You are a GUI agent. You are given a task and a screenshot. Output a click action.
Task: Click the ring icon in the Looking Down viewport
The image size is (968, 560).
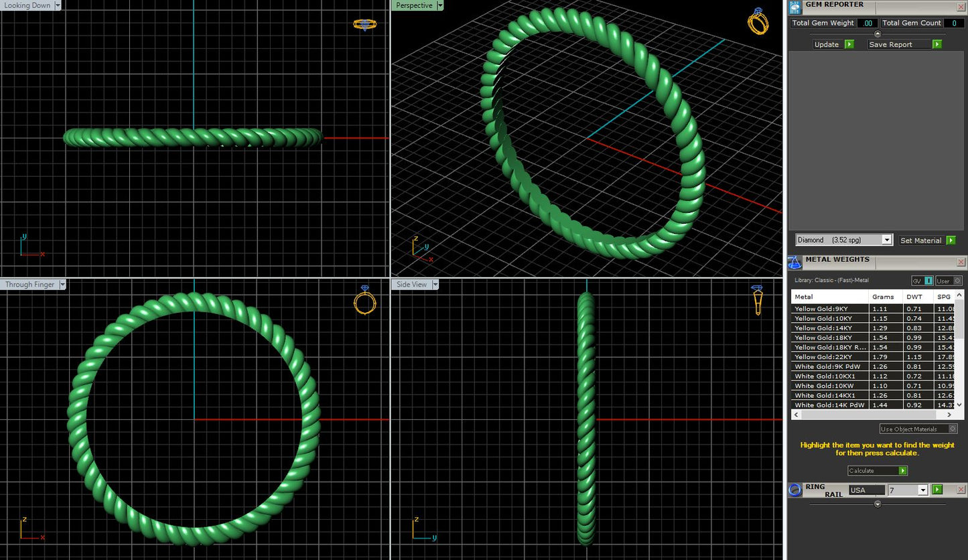[364, 24]
